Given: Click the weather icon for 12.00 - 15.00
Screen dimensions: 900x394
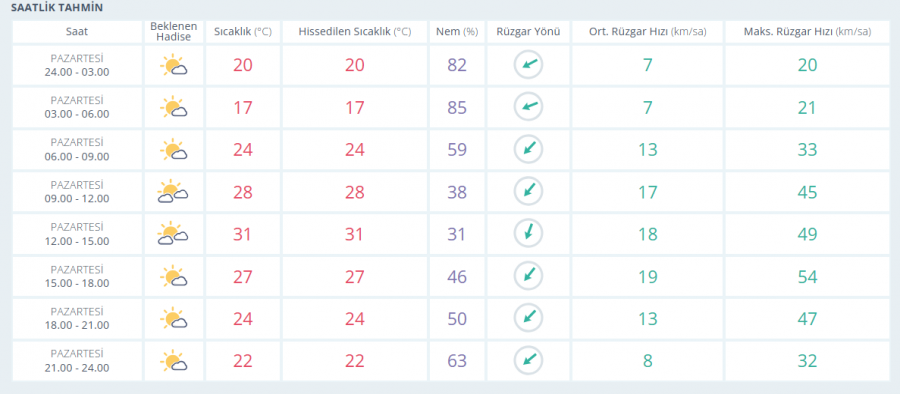Looking at the screenshot, I should pos(173,234).
